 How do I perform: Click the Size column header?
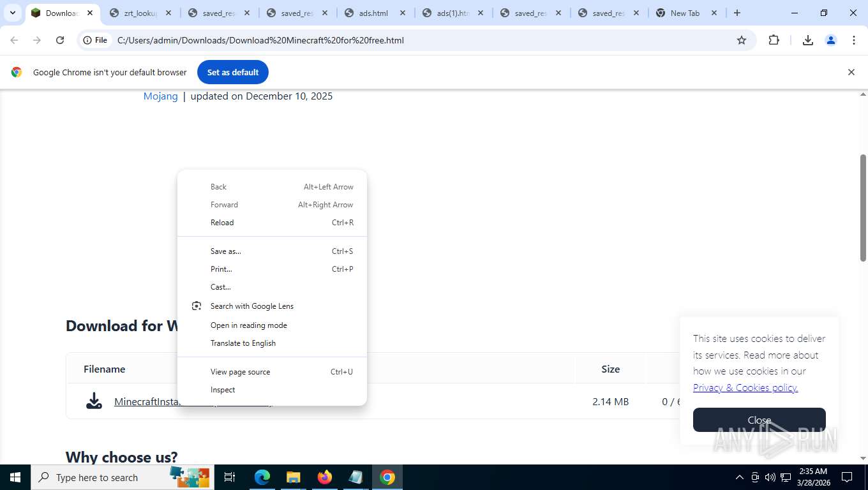611,369
